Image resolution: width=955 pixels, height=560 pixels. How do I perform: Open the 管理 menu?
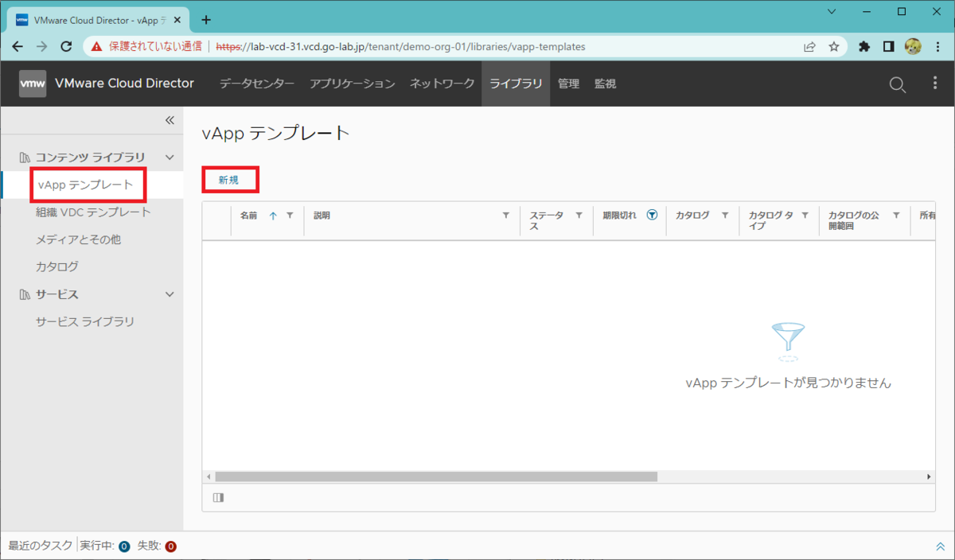coord(568,84)
